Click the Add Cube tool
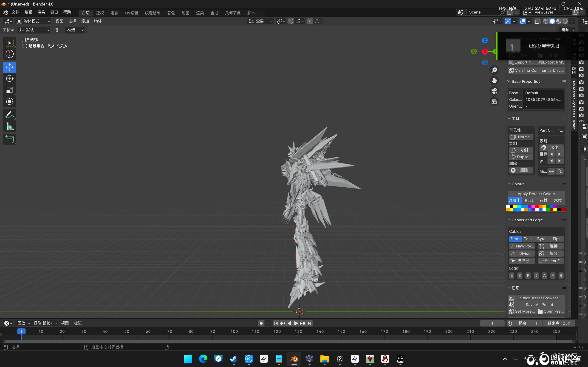The height and width of the screenshot is (367, 588). tap(9, 139)
